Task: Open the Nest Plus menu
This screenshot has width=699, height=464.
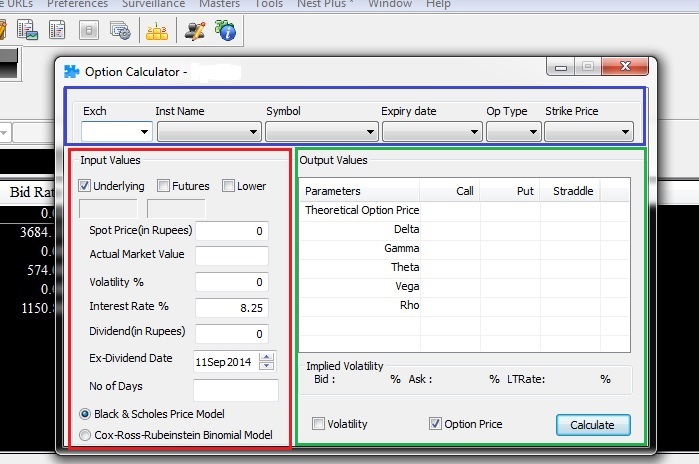Action: [325, 4]
